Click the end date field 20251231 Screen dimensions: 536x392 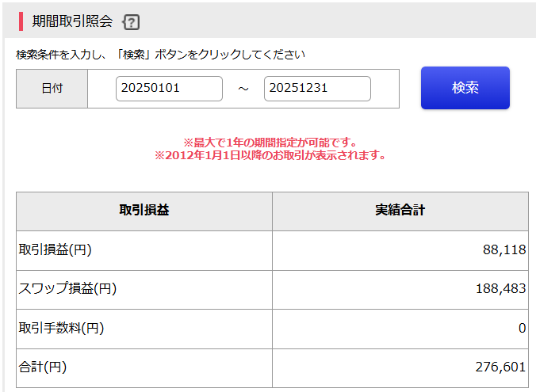[x=317, y=89]
